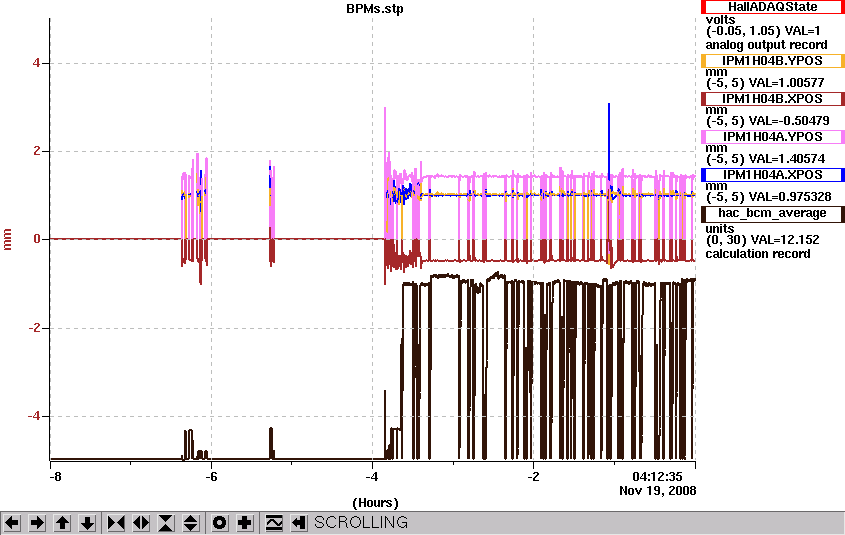Viewport: 845px width, 535px height.
Task: Click the VAL=1.00577 value readout
Action: click(x=787, y=83)
